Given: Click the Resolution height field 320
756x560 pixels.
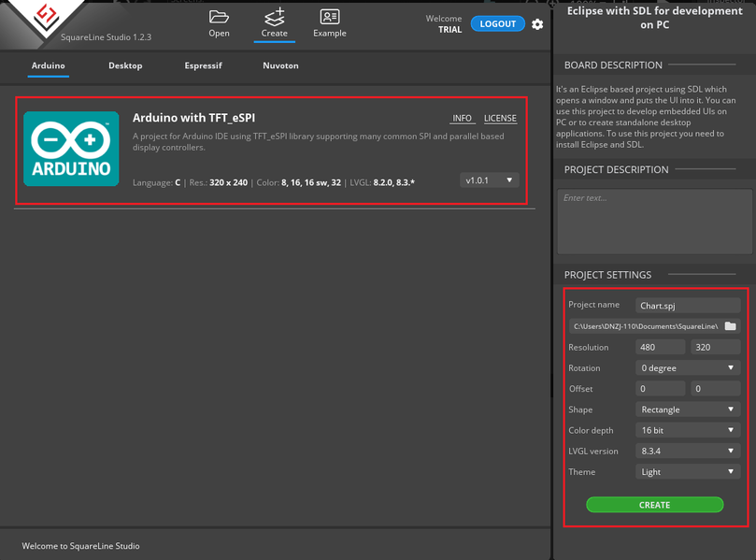Looking at the screenshot, I should coord(716,347).
